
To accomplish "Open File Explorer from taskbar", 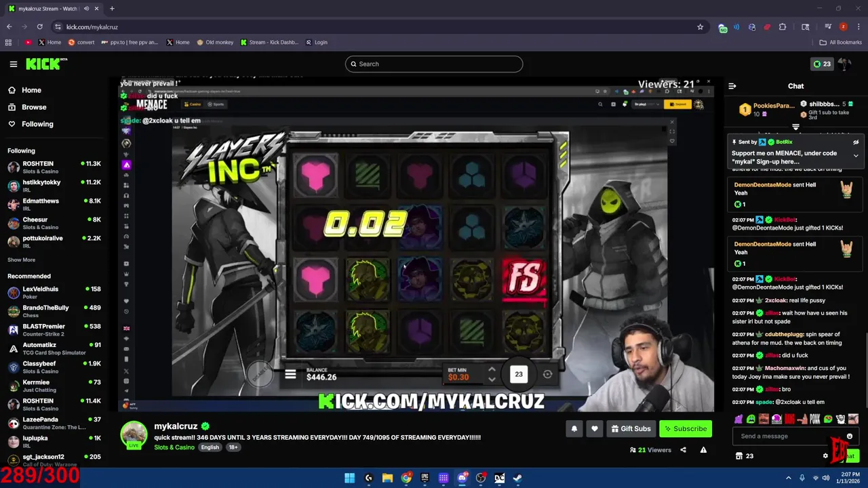I will click(x=387, y=478).
